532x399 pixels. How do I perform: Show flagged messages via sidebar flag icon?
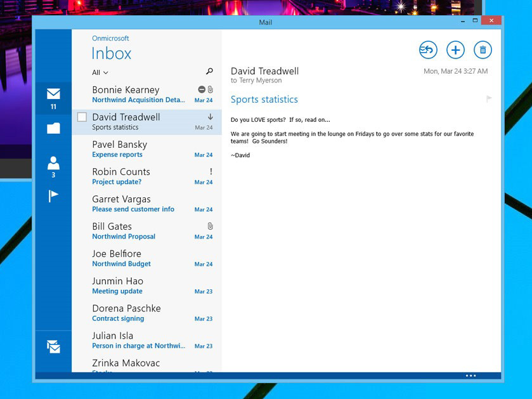[x=53, y=196]
